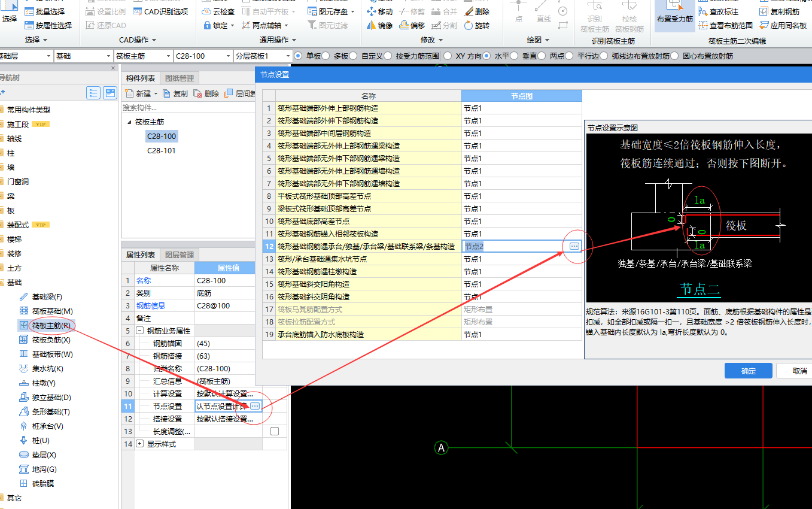
Task: Open the 分层筏板1 layer dropdown
Action: [x=262, y=56]
